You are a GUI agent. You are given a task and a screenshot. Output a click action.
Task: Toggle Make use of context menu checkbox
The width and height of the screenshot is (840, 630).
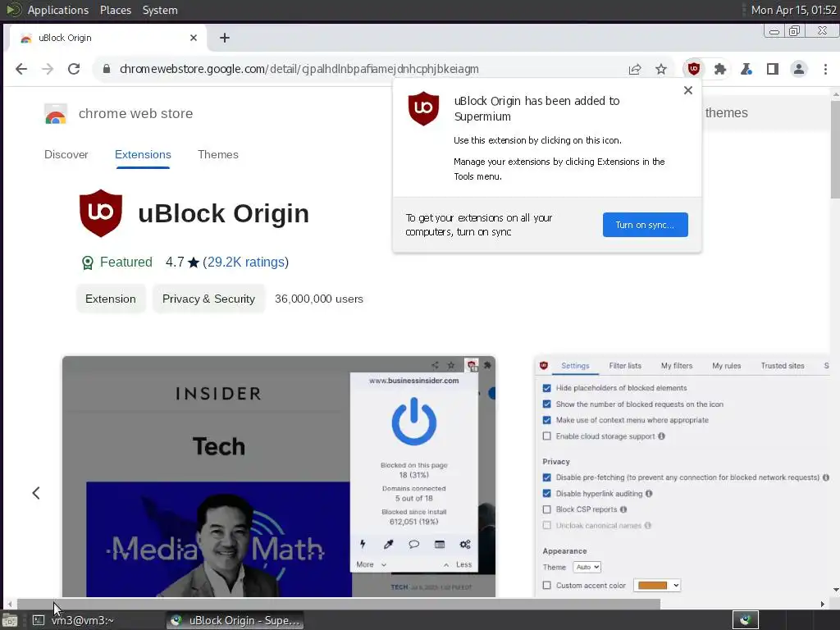(x=546, y=420)
